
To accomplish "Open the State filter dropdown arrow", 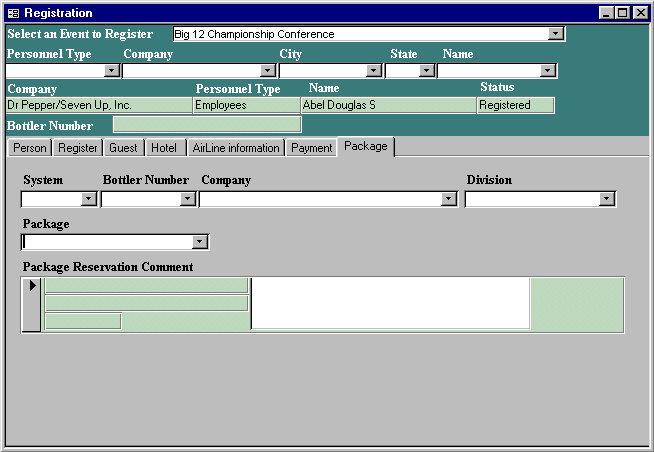I will click(426, 70).
